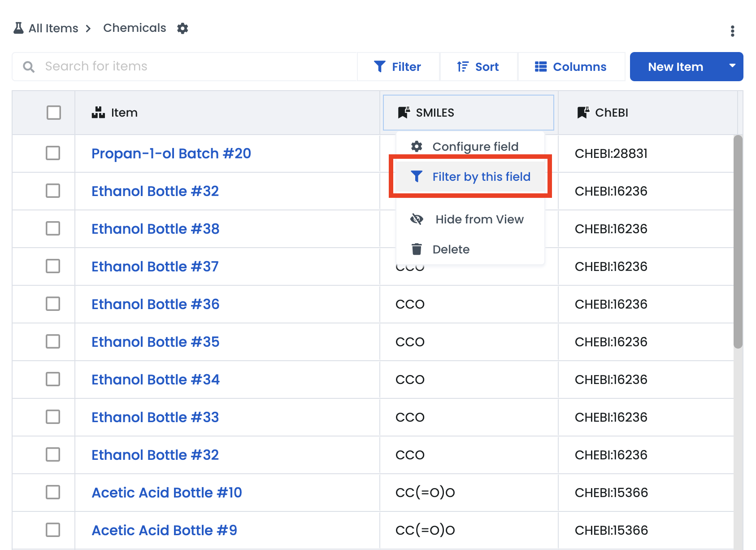Image resolution: width=756 pixels, height=550 pixels.
Task: Click the vertical scrollbar thumb
Action: pos(738,242)
